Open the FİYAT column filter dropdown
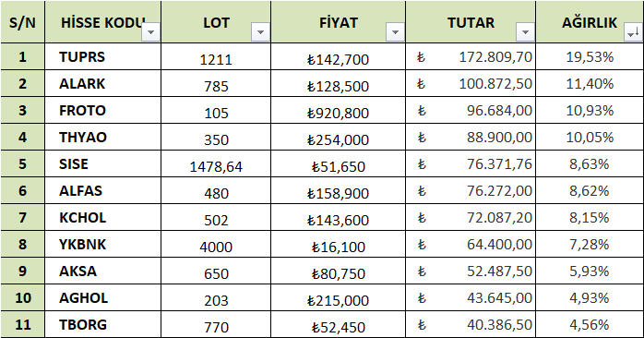 (x=395, y=32)
